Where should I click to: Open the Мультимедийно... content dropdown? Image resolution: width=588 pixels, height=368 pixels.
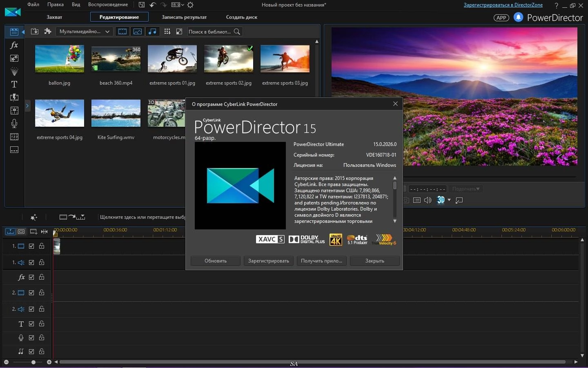[x=85, y=31]
